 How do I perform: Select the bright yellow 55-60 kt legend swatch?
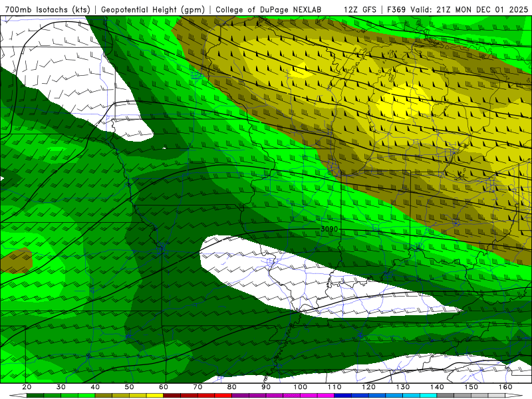(155, 396)
